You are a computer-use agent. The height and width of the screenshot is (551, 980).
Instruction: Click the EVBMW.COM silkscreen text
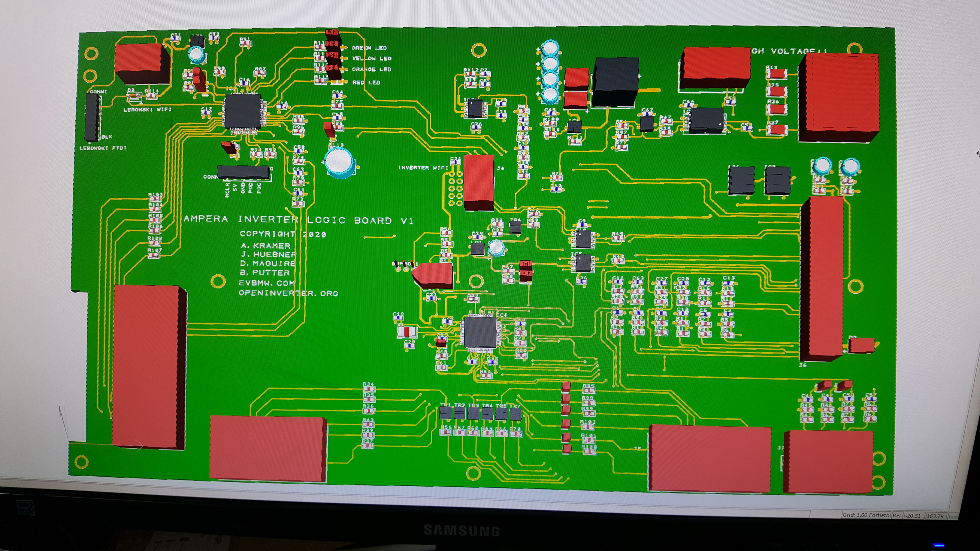266,283
